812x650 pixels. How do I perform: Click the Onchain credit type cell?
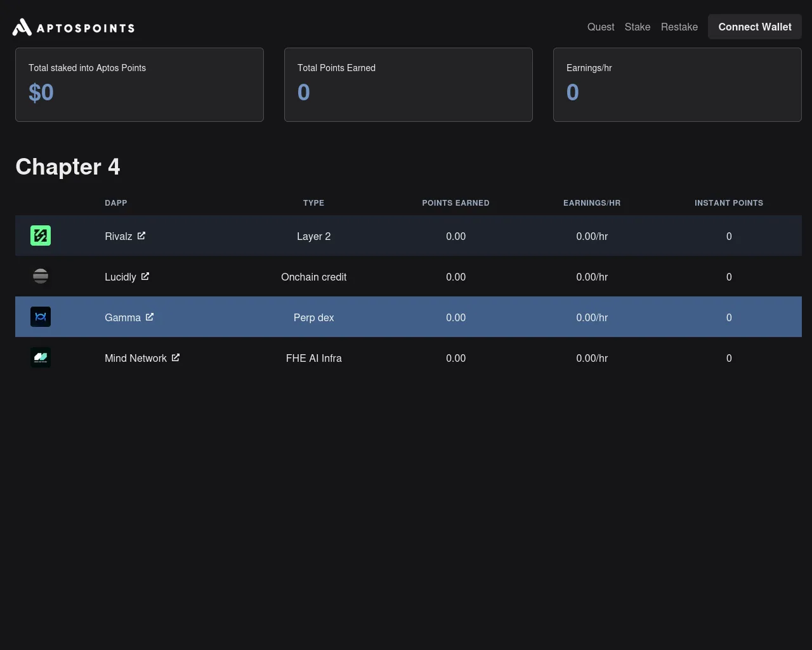(314, 277)
